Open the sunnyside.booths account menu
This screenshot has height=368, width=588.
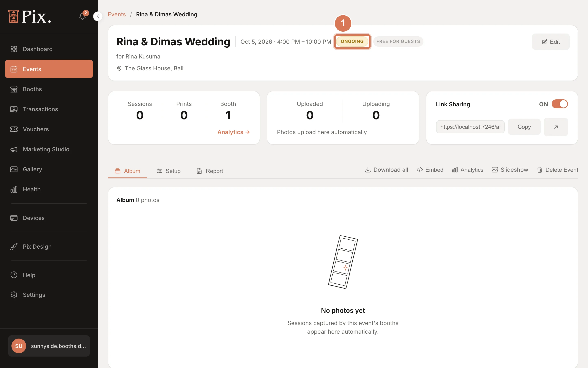pyautogui.click(x=49, y=346)
